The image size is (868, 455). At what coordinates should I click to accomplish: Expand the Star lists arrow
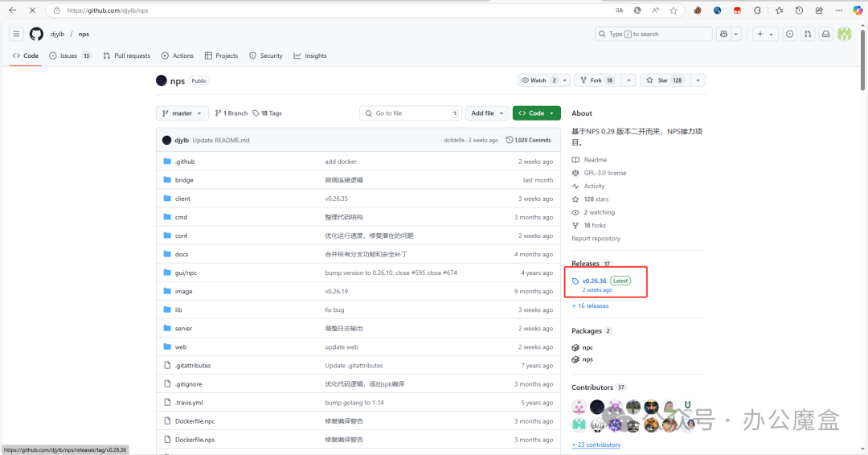pos(698,80)
